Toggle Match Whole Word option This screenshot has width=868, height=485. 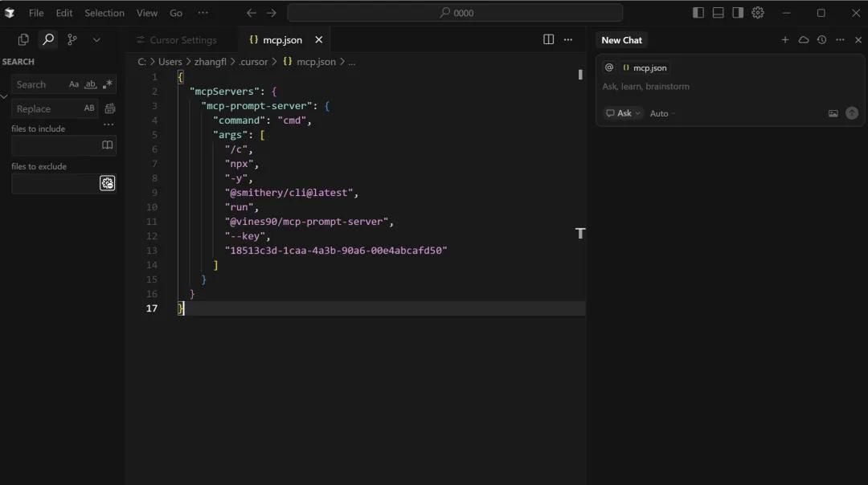(x=91, y=84)
